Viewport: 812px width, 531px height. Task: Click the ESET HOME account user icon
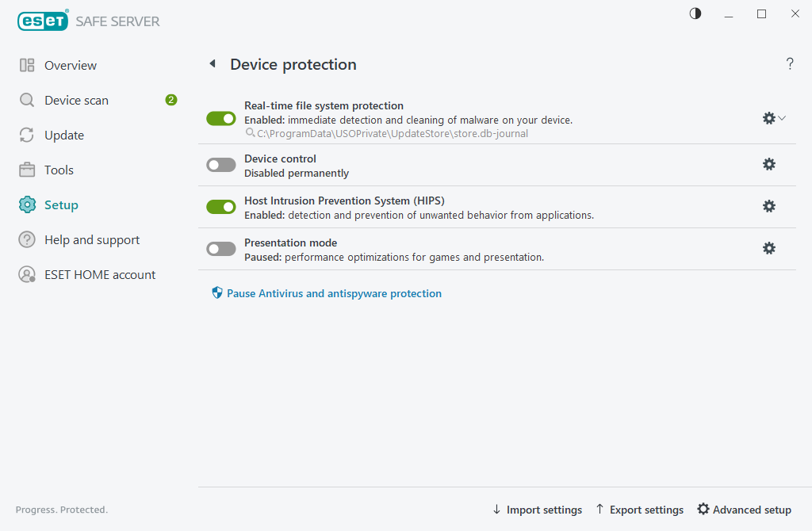click(27, 274)
